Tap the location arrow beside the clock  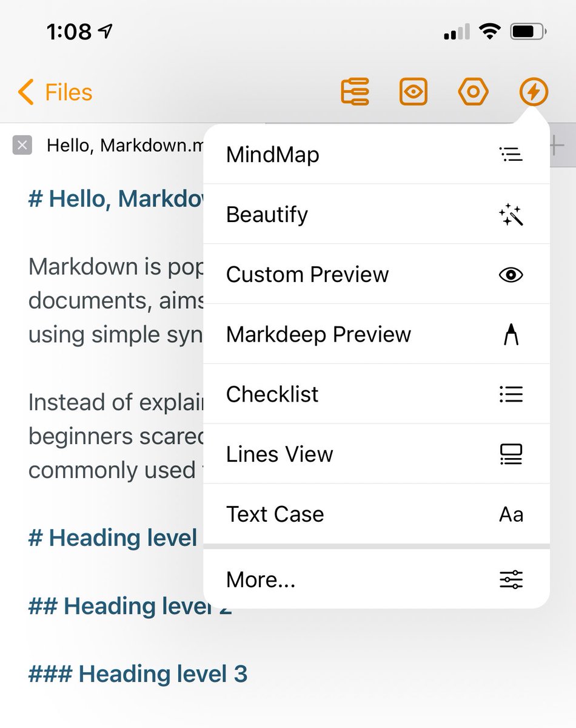[x=105, y=32]
